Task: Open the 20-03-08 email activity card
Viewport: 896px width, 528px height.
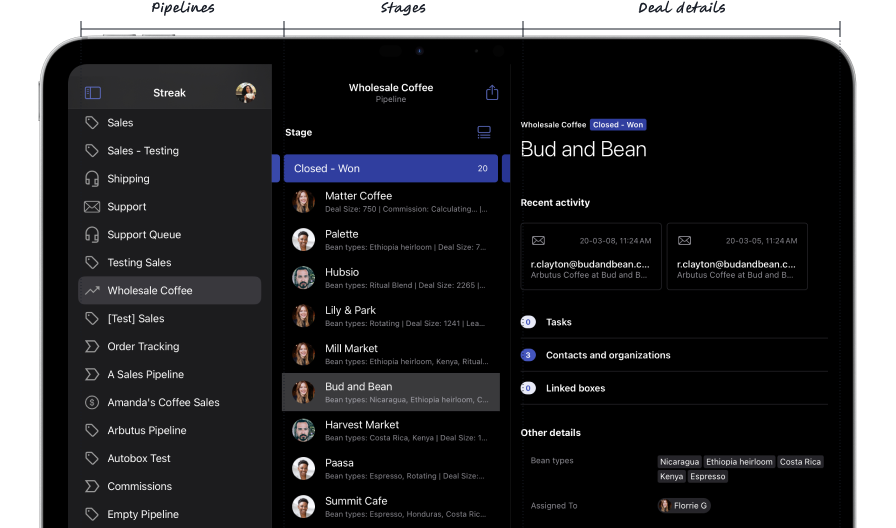Action: click(591, 256)
